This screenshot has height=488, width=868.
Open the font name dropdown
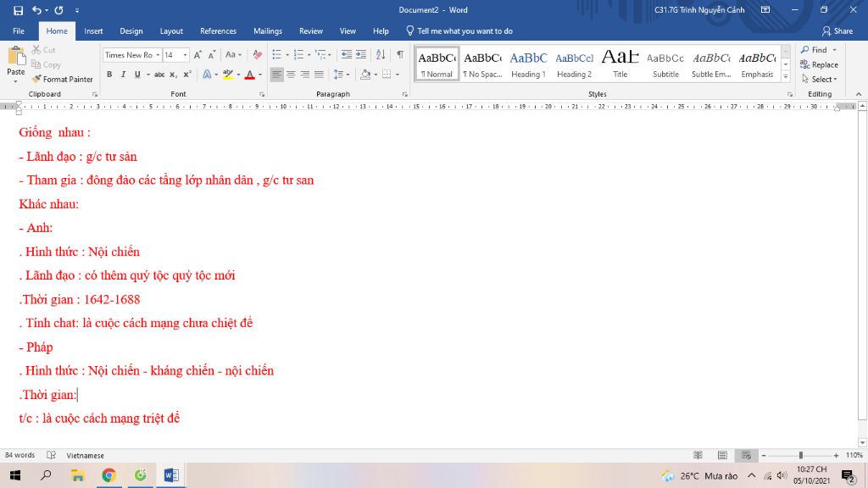(158, 55)
